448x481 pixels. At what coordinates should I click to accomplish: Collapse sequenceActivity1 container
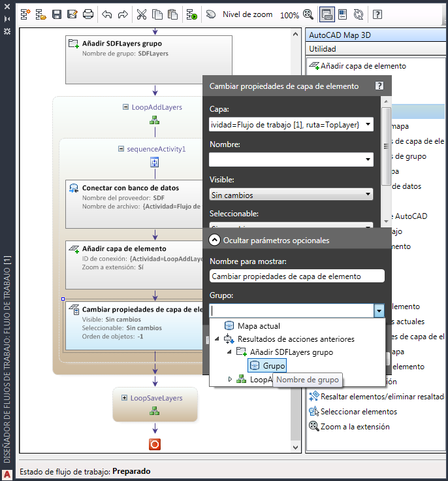pyautogui.click(x=121, y=149)
